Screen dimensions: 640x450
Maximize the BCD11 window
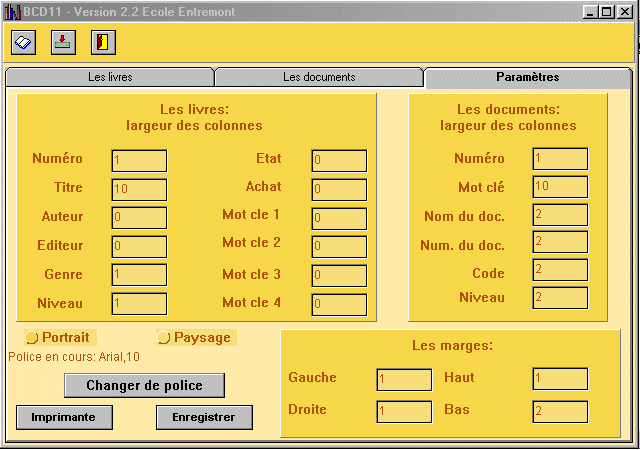coord(606,10)
